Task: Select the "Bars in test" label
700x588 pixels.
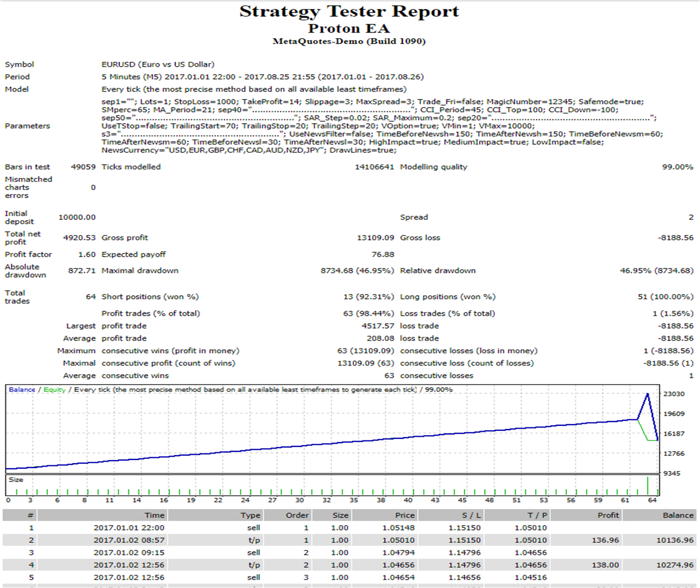Action: pos(28,167)
